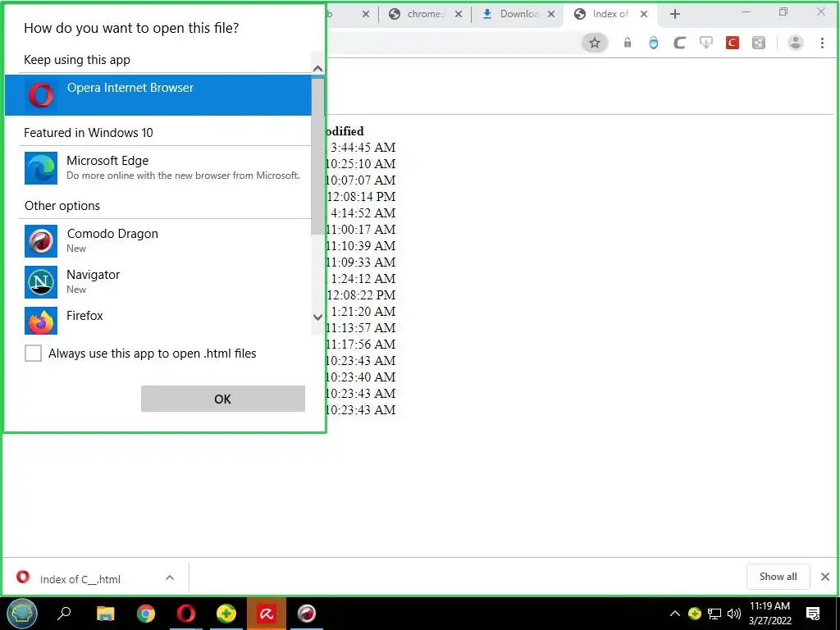Close the Downloads tab
The width and height of the screenshot is (840, 630).
551,15
